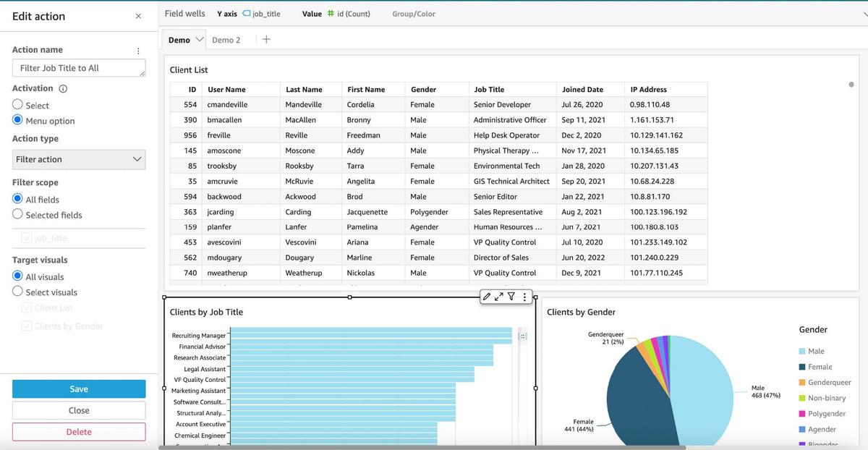Click the job_title field in Y axis
The width and height of the screenshot is (868, 450).
coord(261,14)
